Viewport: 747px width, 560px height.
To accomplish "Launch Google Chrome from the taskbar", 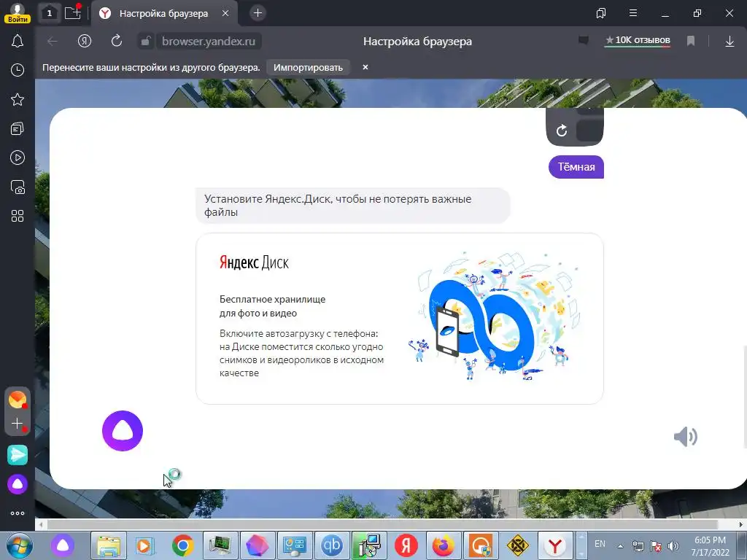I will tap(182, 545).
